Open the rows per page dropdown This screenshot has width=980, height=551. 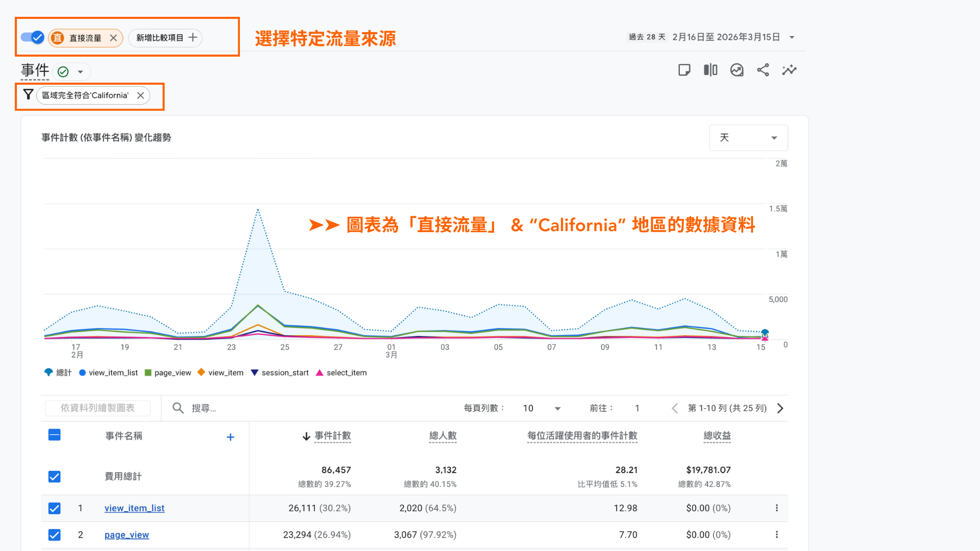pos(542,408)
